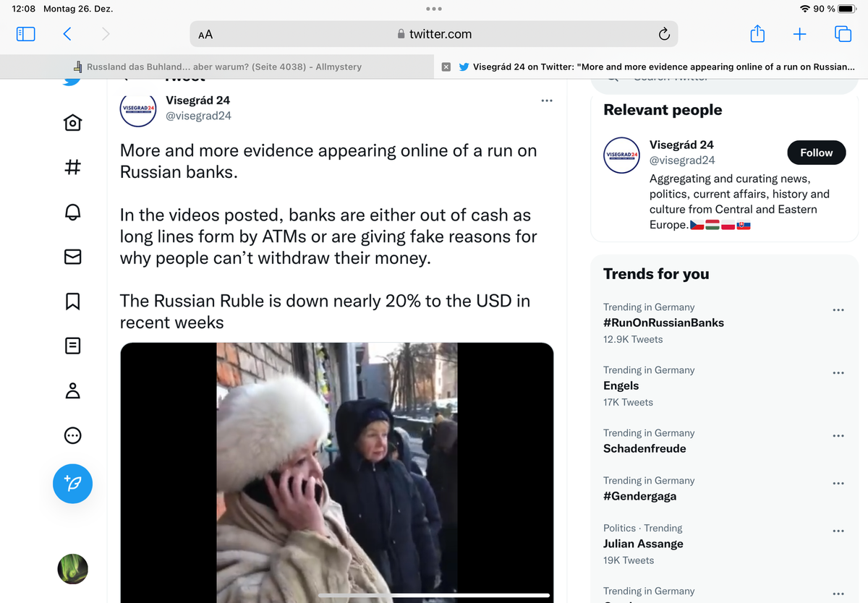This screenshot has width=868, height=603.
Task: Show the tab overview
Action: [x=843, y=34]
